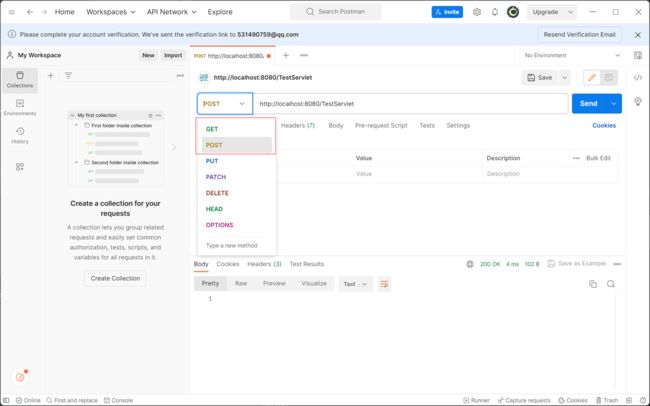Image resolution: width=650 pixels, height=406 pixels.
Task: Open the Save options dropdown arrow
Action: [x=564, y=78]
